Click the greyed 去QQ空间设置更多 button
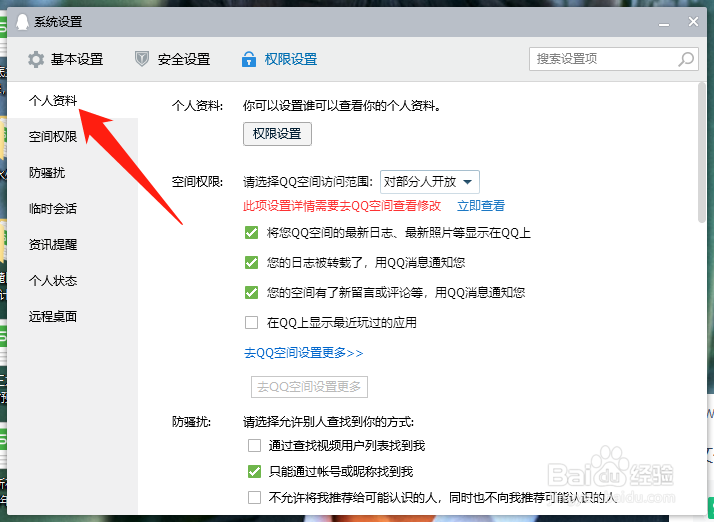714x522 pixels. click(309, 387)
